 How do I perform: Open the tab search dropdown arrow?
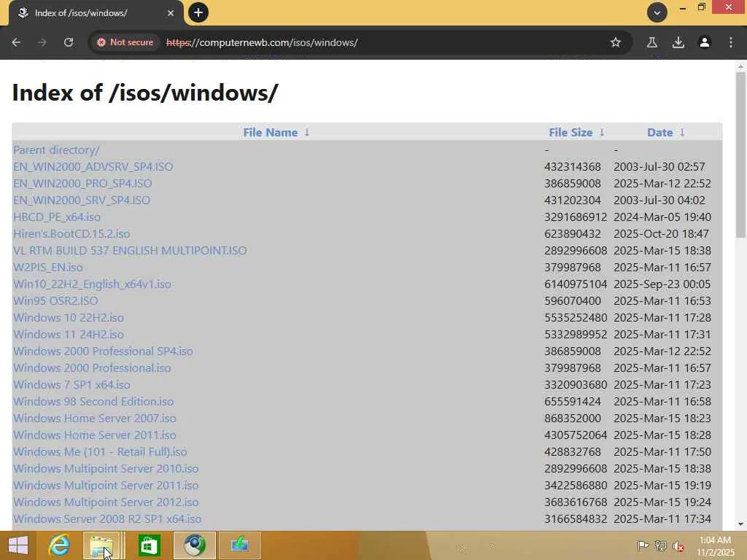point(657,13)
